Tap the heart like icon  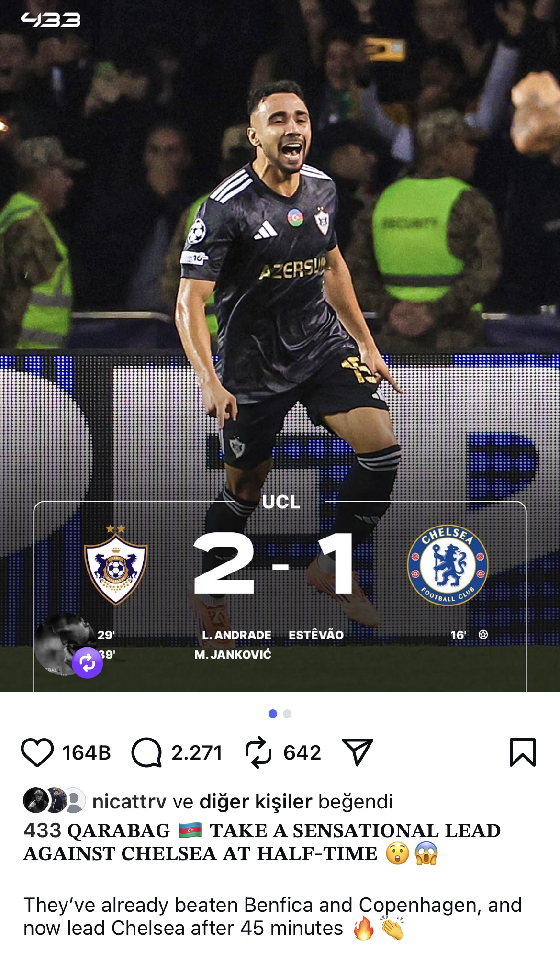click(37, 752)
